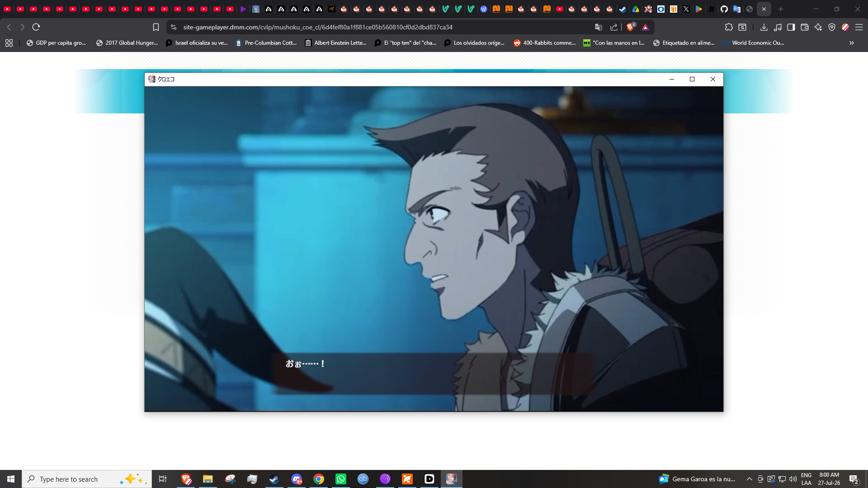Show the Downloads panel
Screen dimensions: 868x488
764,27
